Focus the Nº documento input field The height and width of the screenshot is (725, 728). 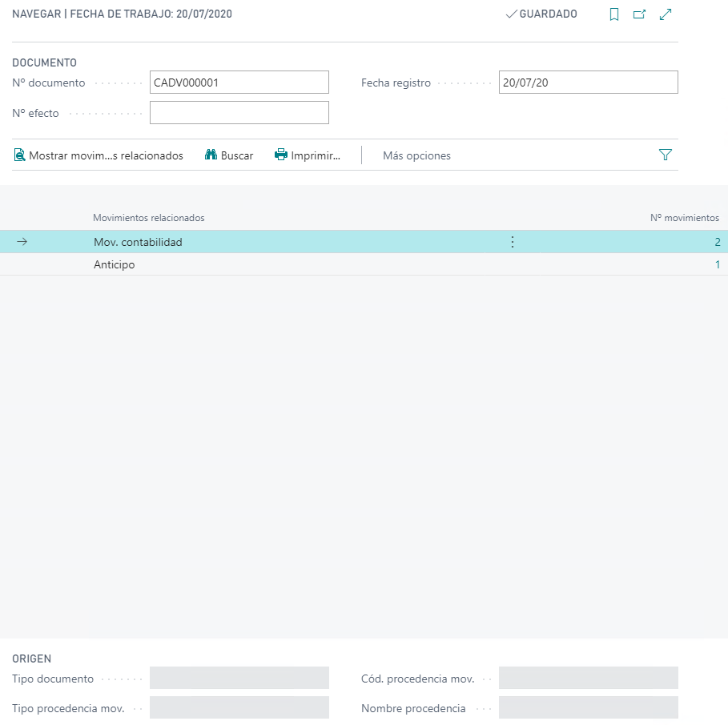point(239,83)
